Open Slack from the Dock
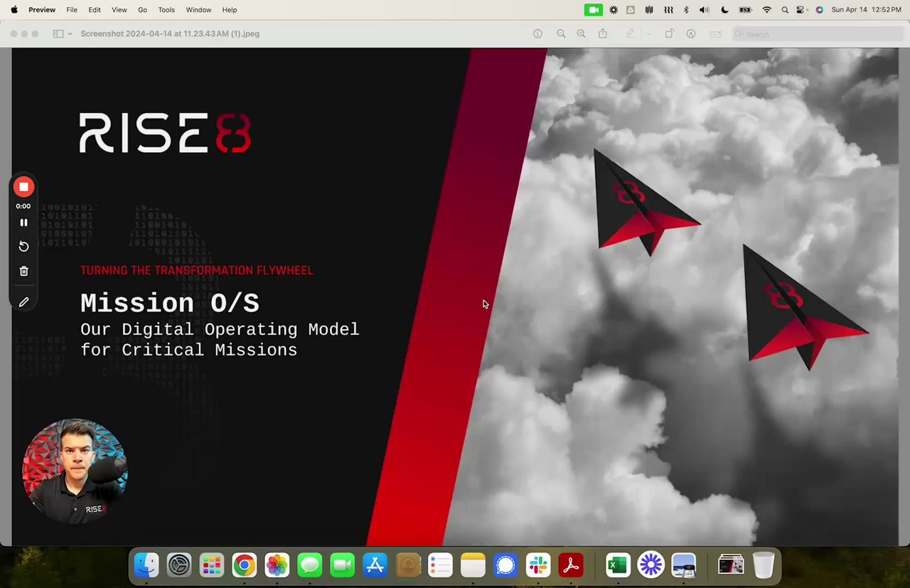 [538, 565]
